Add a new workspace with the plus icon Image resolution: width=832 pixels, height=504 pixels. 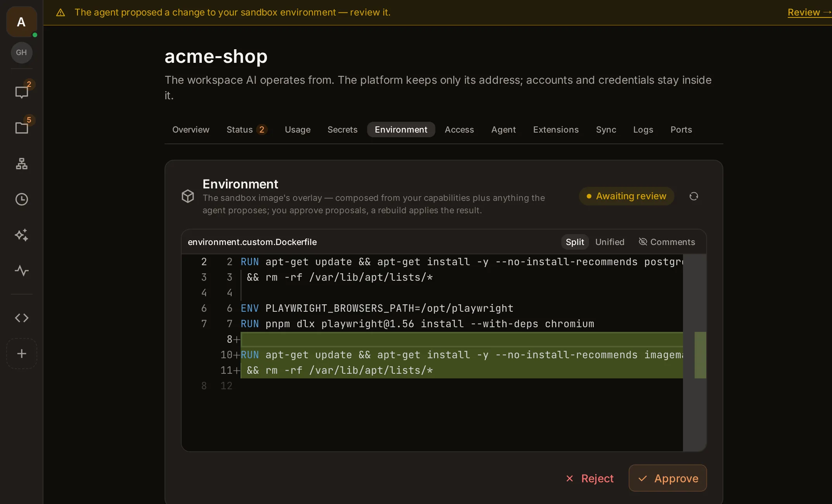pos(22,354)
